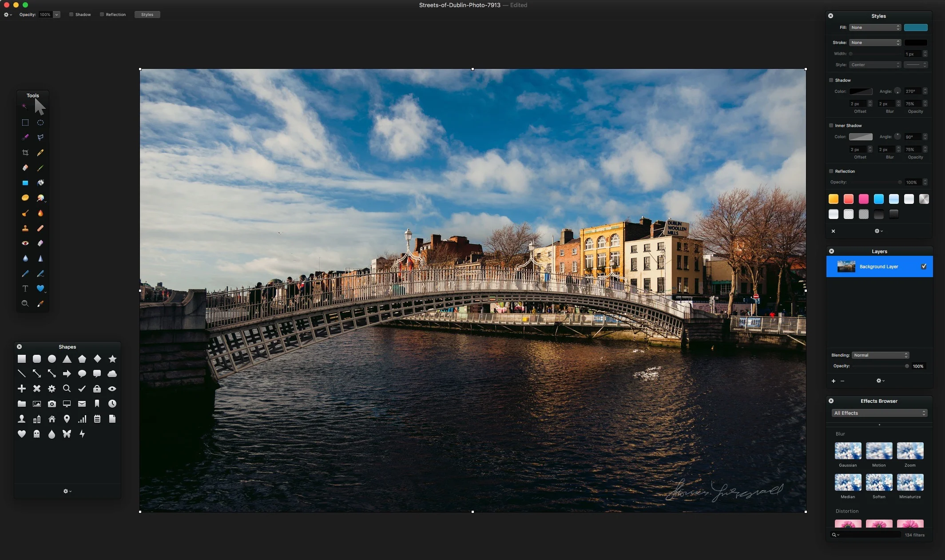
Task: Apply the Gaussian blur effect thumbnail
Action: coord(848,451)
